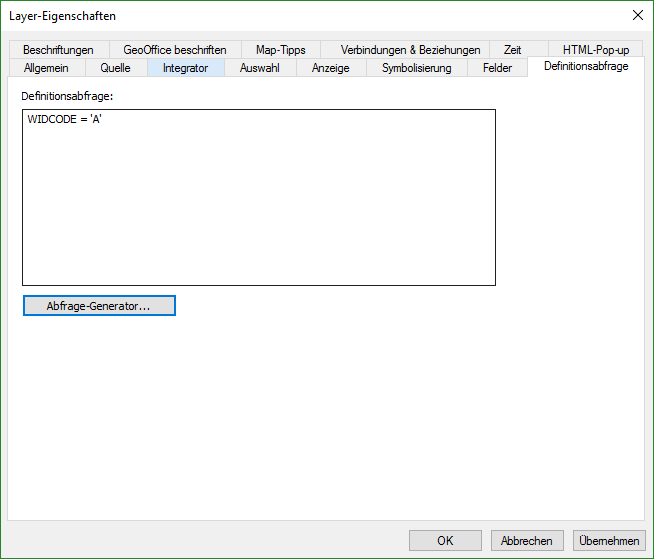Open the GeoOffice beschriften tab
654x559 pixels.
175,50
